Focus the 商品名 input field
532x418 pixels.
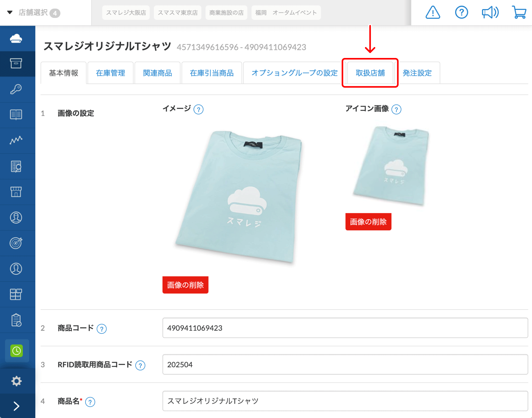(345, 401)
